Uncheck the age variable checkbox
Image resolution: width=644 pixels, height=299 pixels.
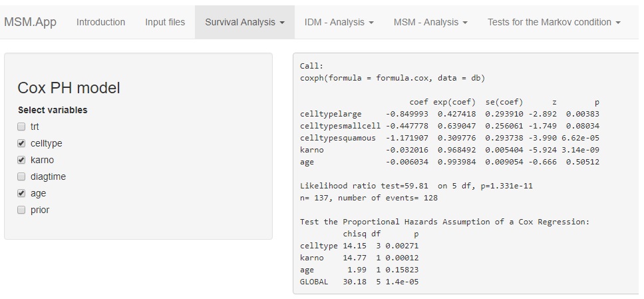point(21,193)
